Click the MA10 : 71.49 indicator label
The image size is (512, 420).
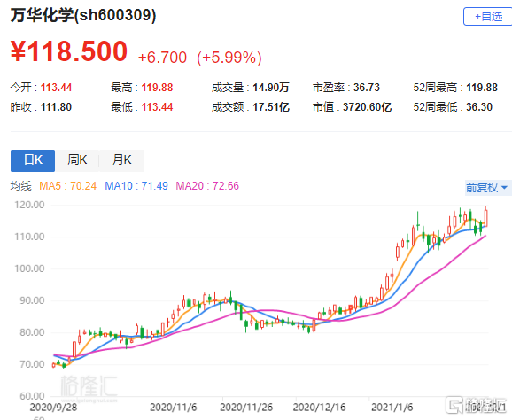click(x=136, y=186)
